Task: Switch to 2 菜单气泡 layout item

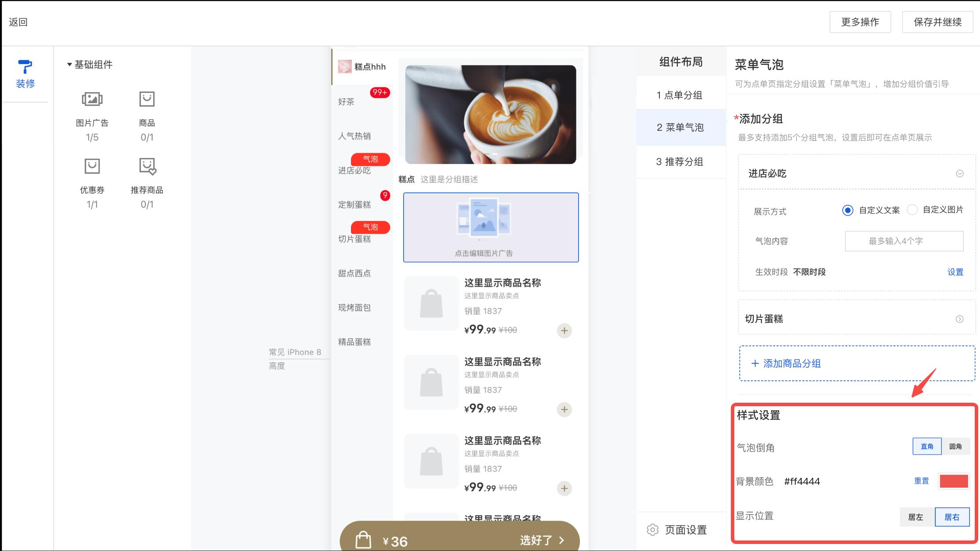Action: [x=681, y=127]
